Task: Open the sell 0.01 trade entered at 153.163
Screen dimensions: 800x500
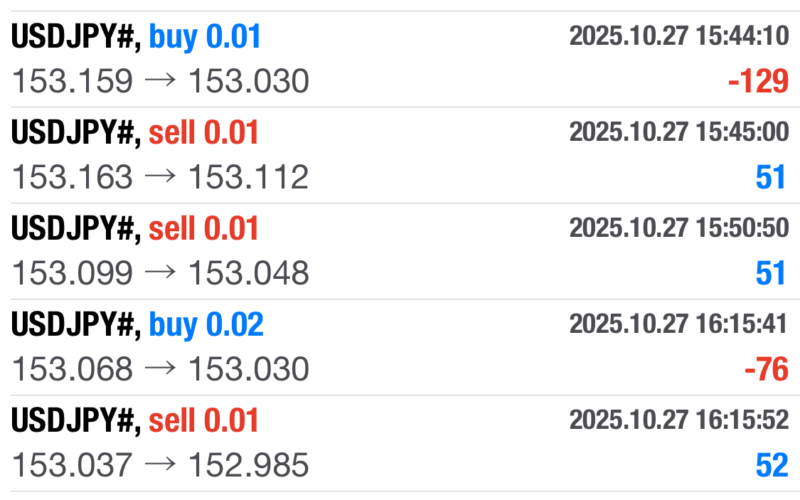Action: pyautogui.click(x=135, y=133)
